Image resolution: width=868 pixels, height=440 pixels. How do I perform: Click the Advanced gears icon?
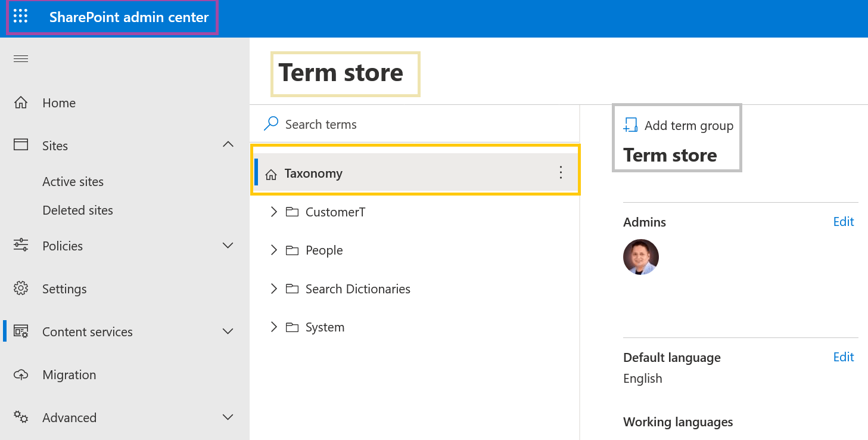(x=21, y=417)
